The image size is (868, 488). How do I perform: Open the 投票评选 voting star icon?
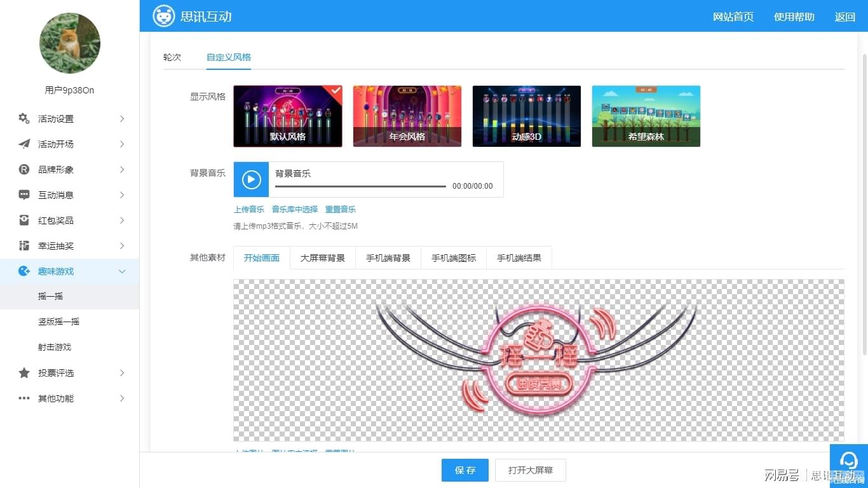click(24, 373)
